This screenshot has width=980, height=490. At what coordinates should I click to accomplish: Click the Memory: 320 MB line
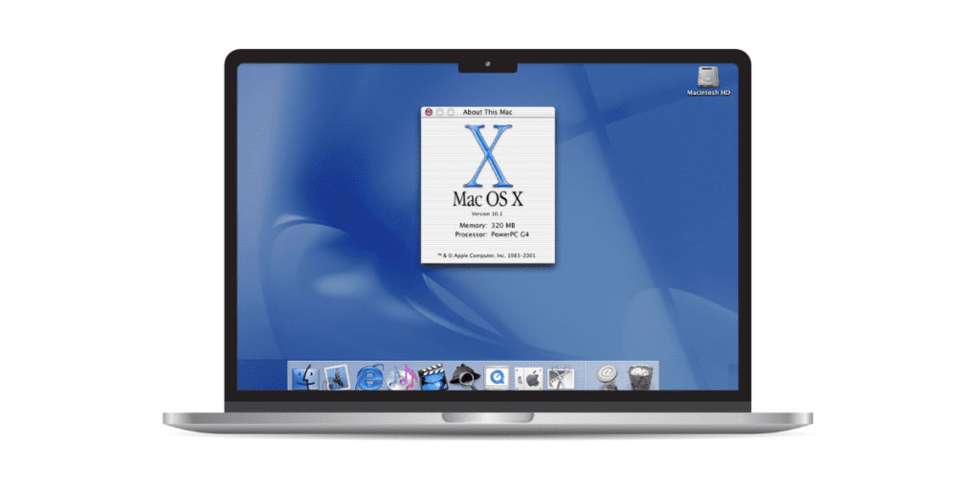[x=487, y=224]
